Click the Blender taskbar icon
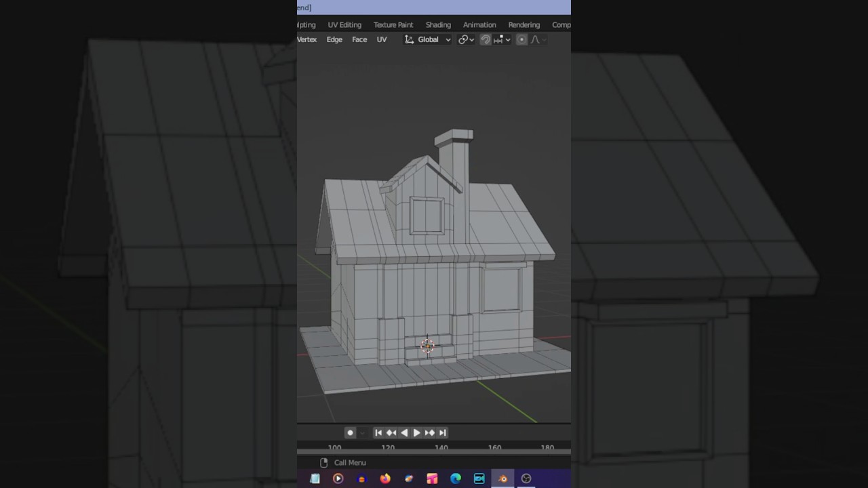Screen dimensions: 868x488 (502, 479)
